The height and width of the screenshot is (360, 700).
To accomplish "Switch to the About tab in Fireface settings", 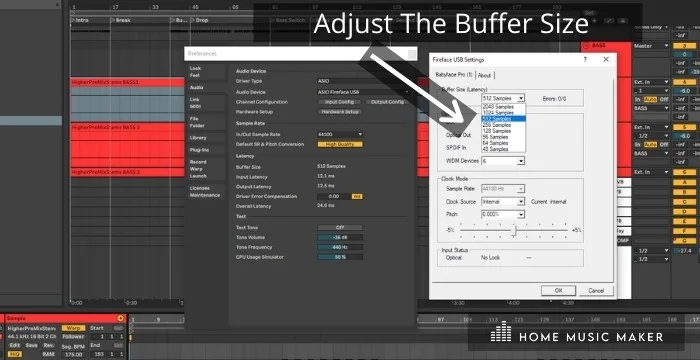I will click(484, 75).
